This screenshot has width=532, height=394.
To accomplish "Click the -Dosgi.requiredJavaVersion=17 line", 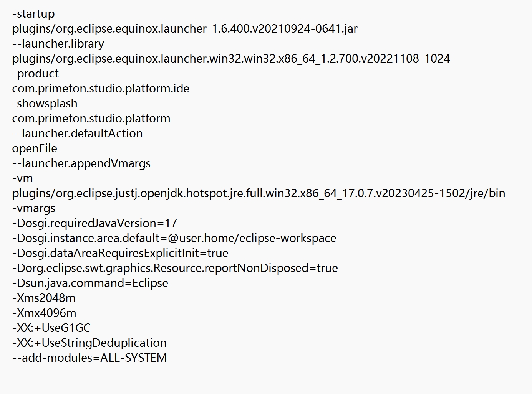I will point(94,223).
